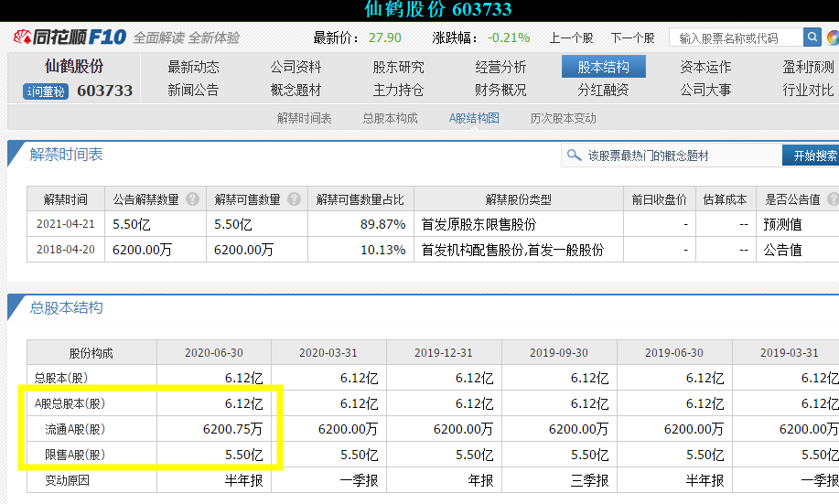Click the 前日收盘价 column header
Image resolution: width=839 pixels, height=504 pixels.
[659, 199]
